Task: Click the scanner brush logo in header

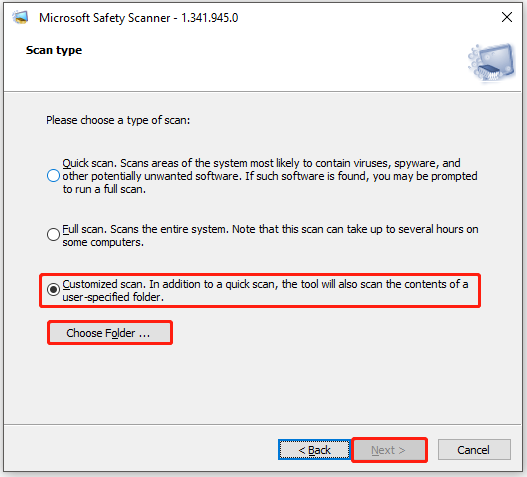Action: (491, 62)
